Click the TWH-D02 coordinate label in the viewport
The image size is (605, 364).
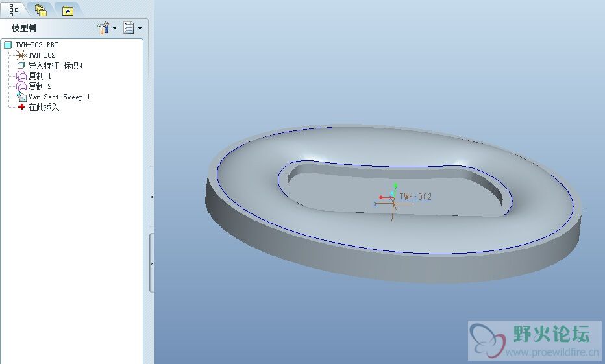tap(415, 197)
